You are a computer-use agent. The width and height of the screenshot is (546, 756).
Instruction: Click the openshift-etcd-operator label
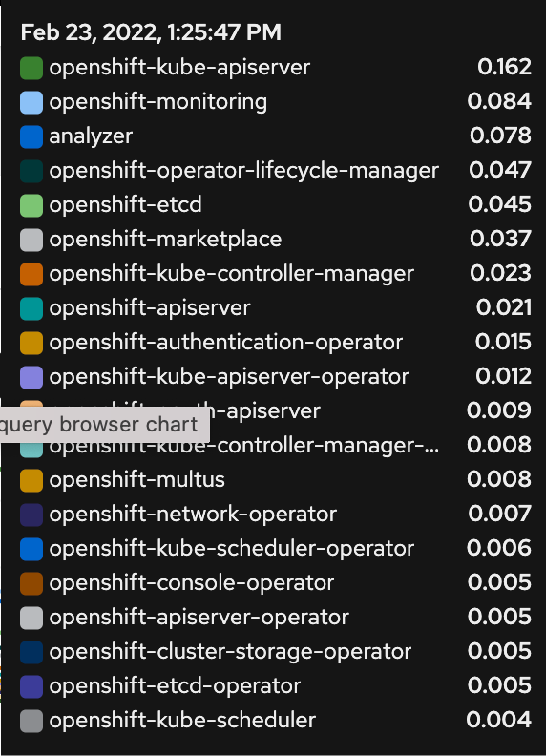175,686
